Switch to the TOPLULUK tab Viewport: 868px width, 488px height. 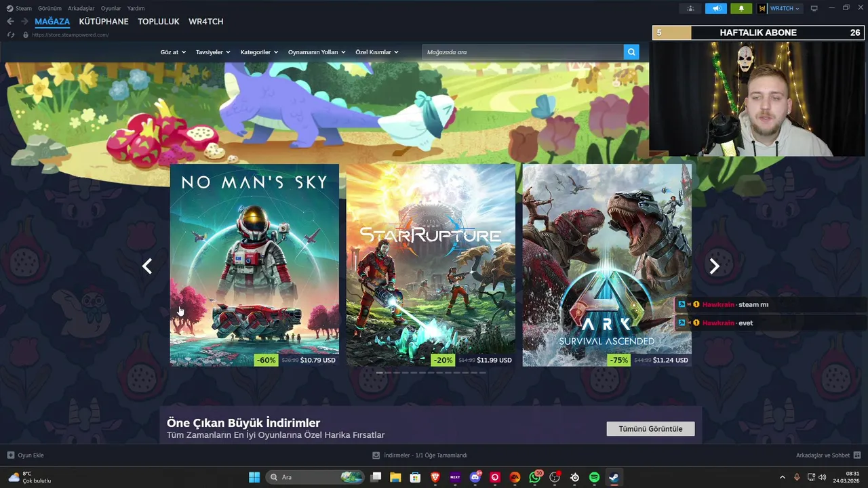pos(159,22)
